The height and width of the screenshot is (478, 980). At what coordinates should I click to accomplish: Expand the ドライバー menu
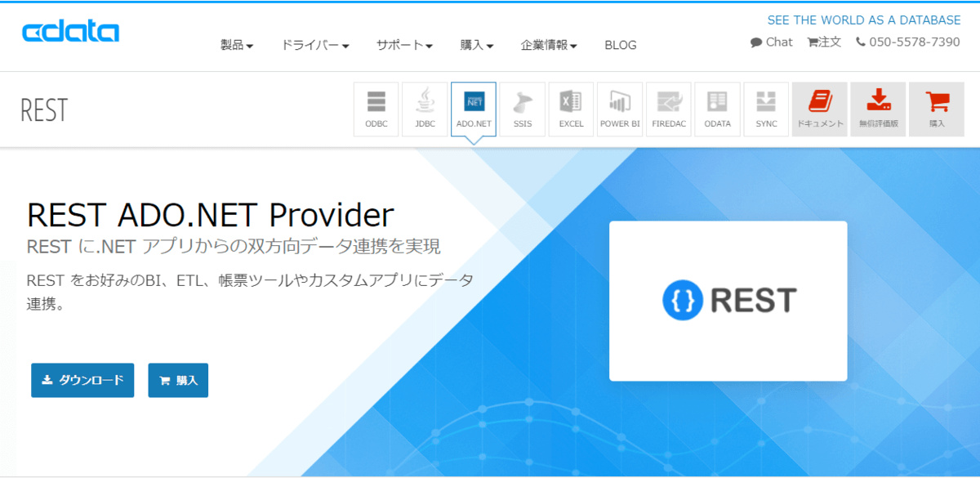click(x=315, y=45)
